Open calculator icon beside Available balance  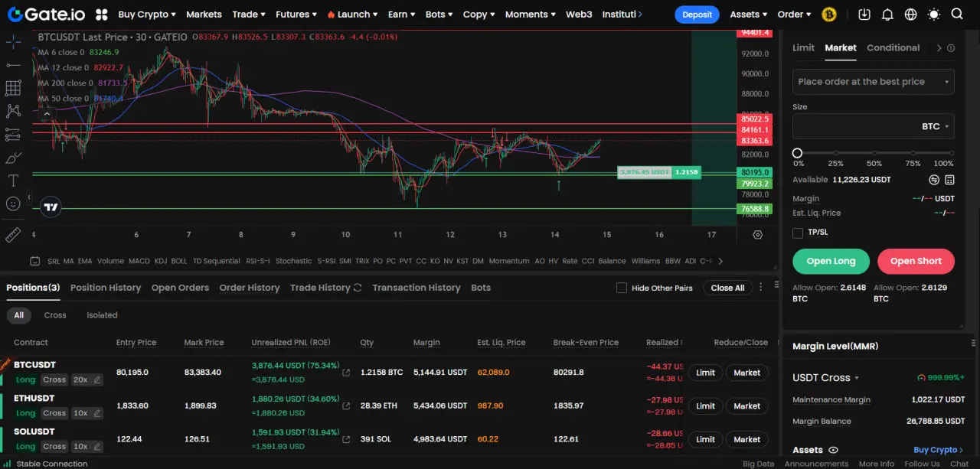949,180
